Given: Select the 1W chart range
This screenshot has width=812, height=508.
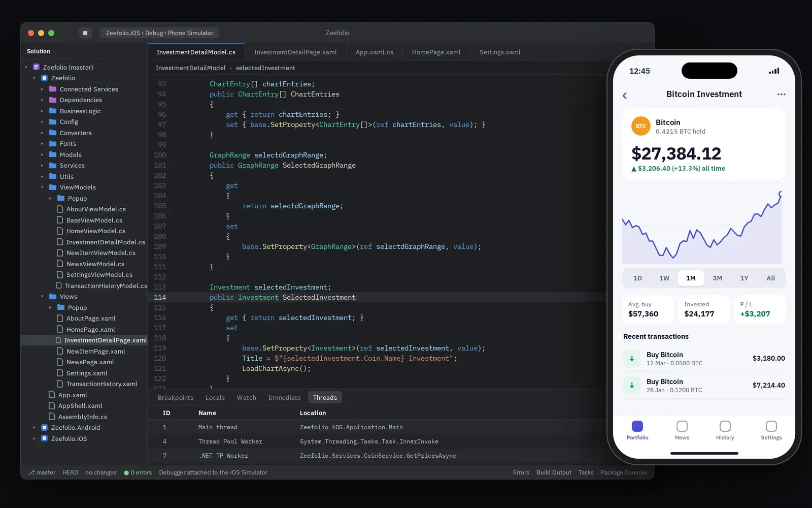Looking at the screenshot, I should tap(664, 278).
